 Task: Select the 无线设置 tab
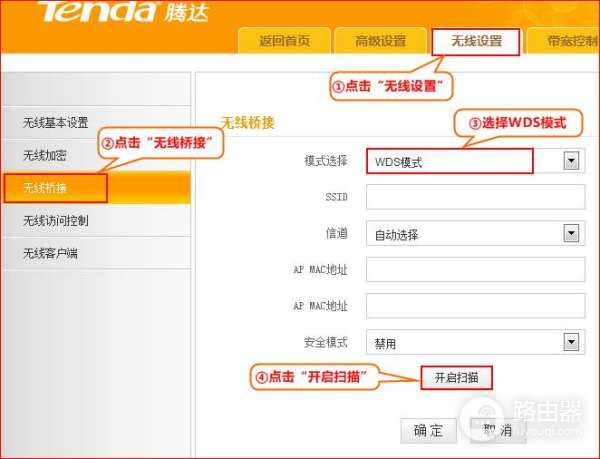point(476,41)
